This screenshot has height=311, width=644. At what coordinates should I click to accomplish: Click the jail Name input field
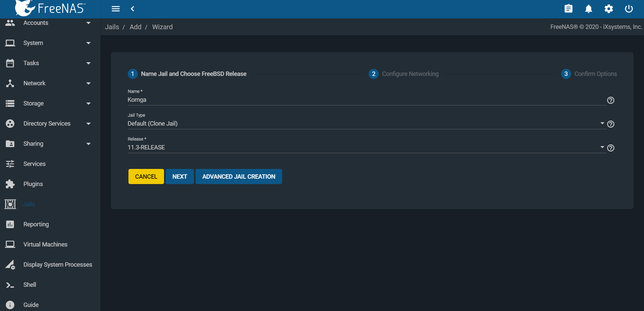[x=366, y=100]
